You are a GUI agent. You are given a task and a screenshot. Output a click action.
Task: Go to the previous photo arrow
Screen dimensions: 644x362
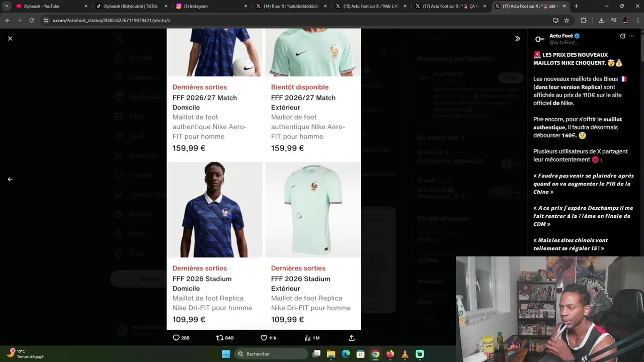(10, 179)
